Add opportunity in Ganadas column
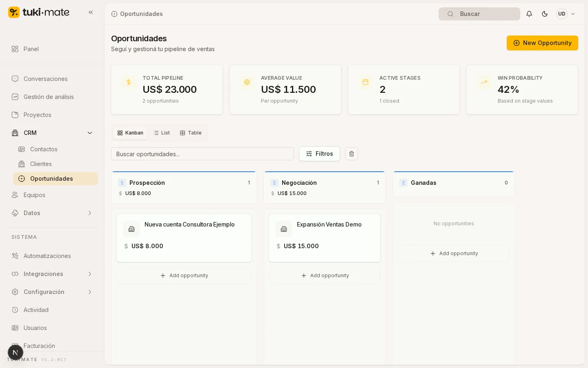This screenshot has height=368, width=588. click(x=454, y=254)
